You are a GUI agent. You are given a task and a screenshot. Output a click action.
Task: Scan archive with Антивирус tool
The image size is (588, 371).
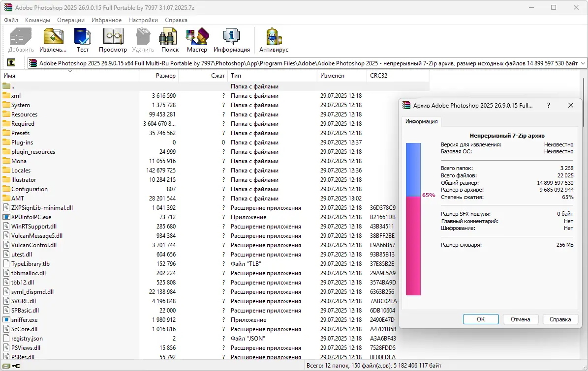pos(273,39)
